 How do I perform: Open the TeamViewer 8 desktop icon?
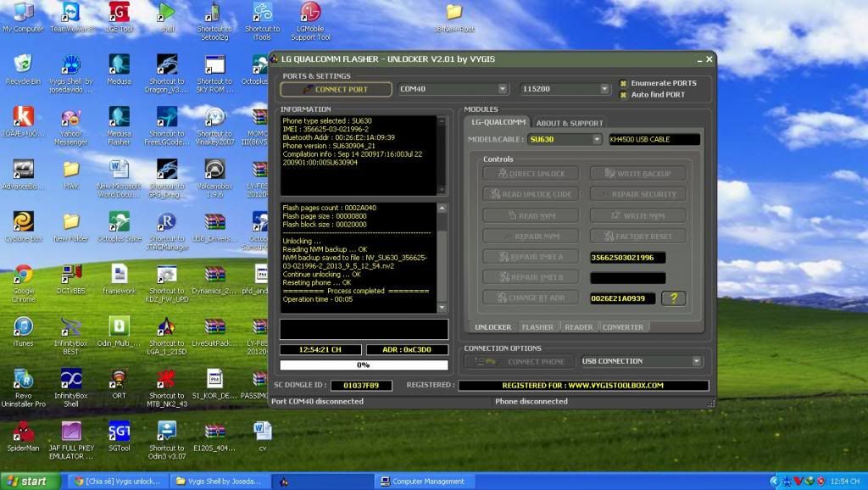coord(71,18)
